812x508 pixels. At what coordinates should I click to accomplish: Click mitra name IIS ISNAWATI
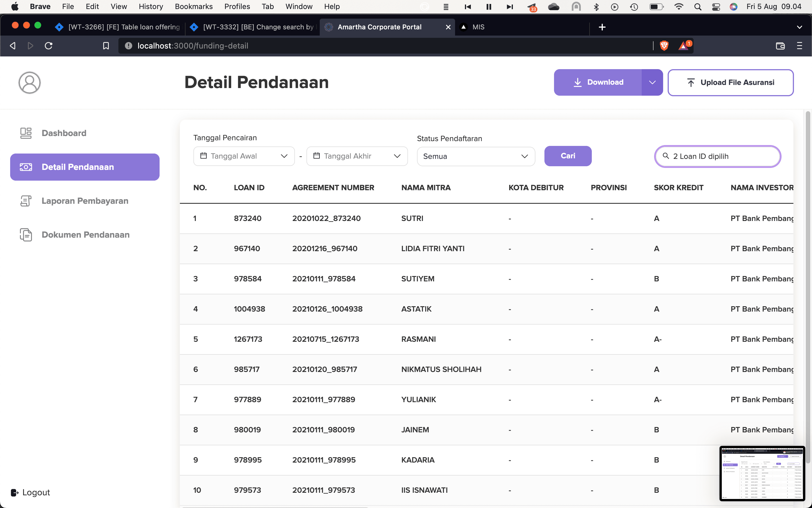pyautogui.click(x=424, y=490)
